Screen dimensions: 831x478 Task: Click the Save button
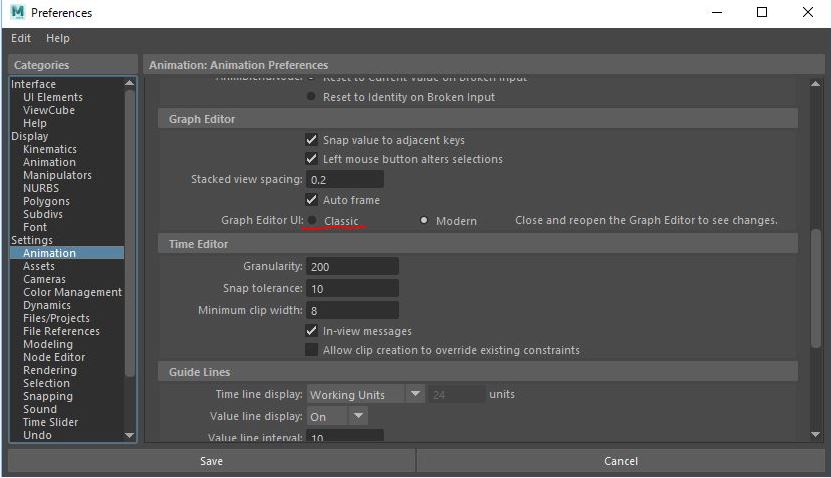click(x=211, y=461)
